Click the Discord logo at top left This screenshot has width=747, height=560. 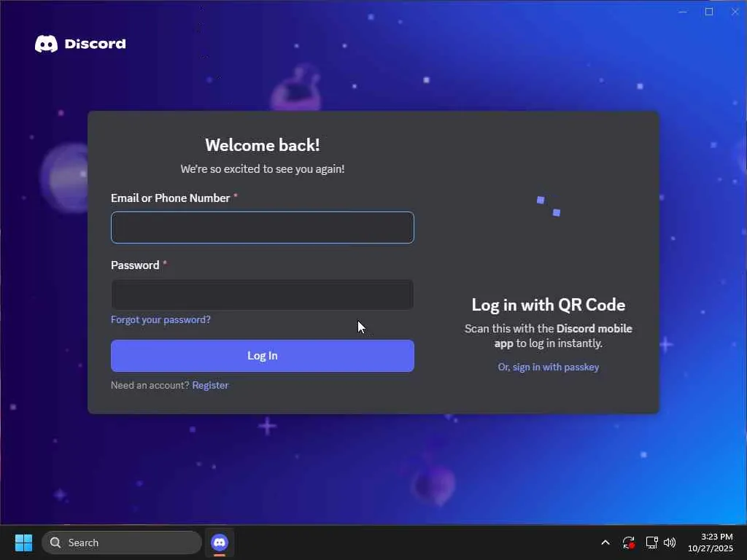coord(80,44)
